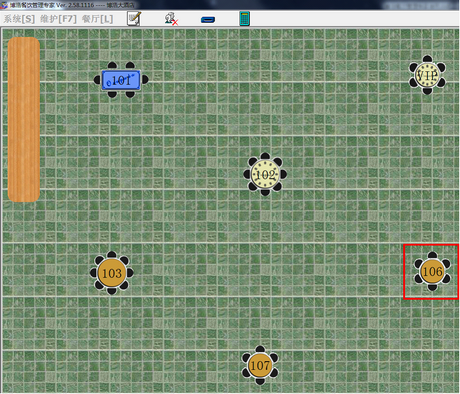Open the 系统[S] menu
Viewport: 460px width, 394px height.
click(19, 19)
